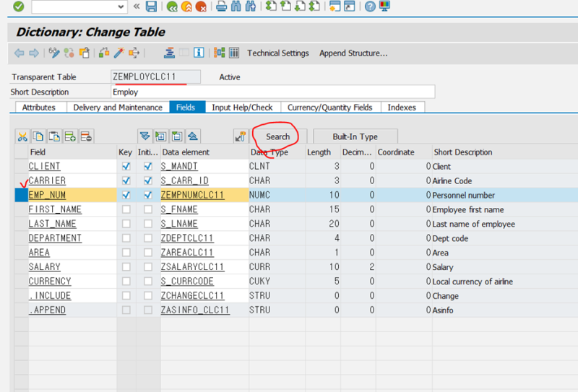578x392 pixels.
Task: Toggle Initial values checkbox for CARRIER
Action: point(148,180)
